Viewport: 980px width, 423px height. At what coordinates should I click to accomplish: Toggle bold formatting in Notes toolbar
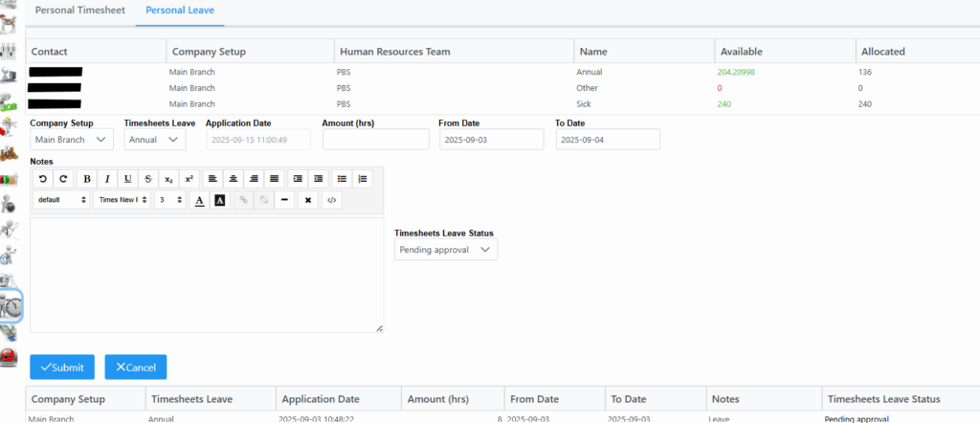[x=87, y=179]
